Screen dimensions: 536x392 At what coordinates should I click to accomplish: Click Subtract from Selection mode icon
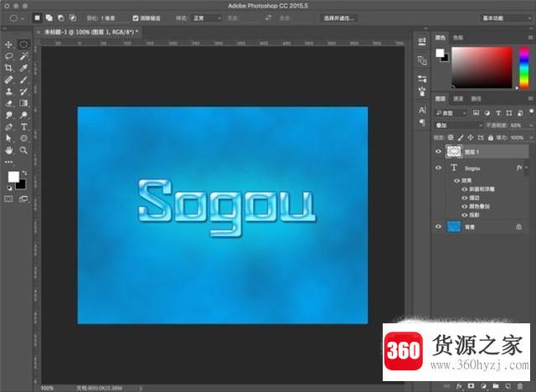(61, 18)
